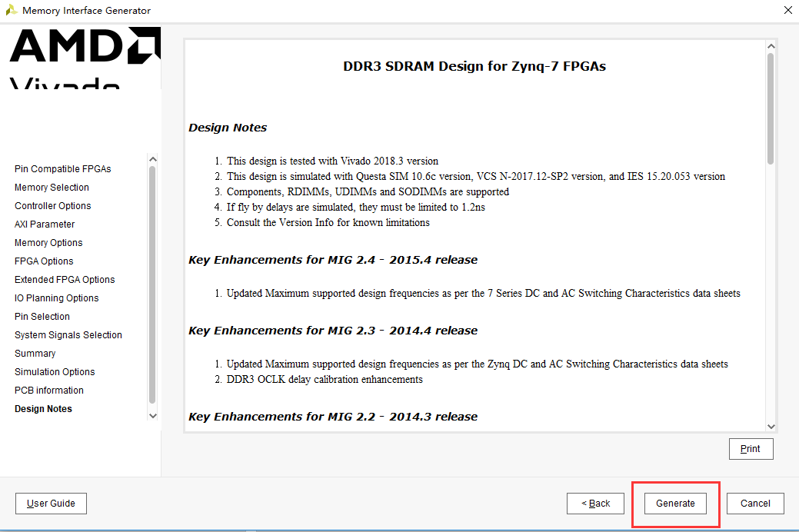Click 'DDR3 OCLK delay calibration enhancements'

point(325,380)
